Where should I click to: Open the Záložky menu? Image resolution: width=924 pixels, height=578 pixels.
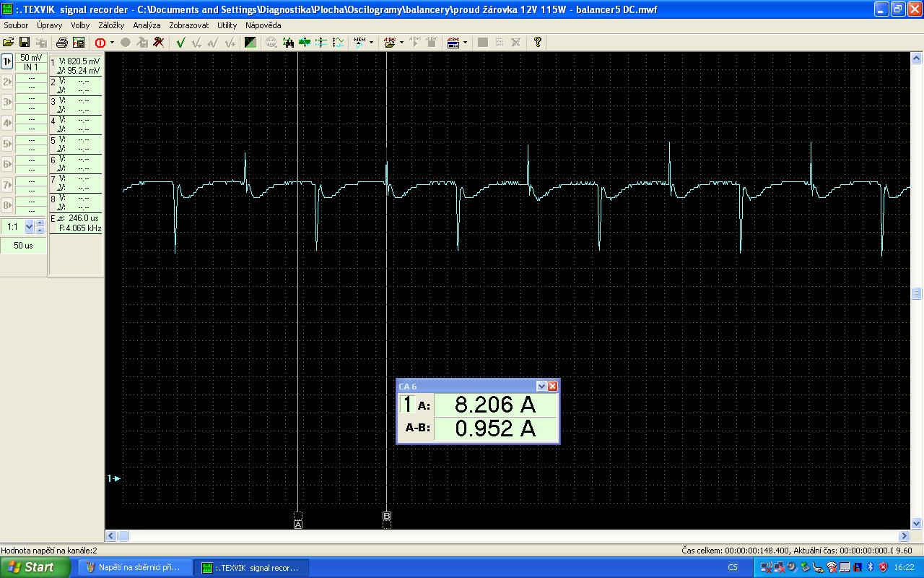(x=111, y=25)
